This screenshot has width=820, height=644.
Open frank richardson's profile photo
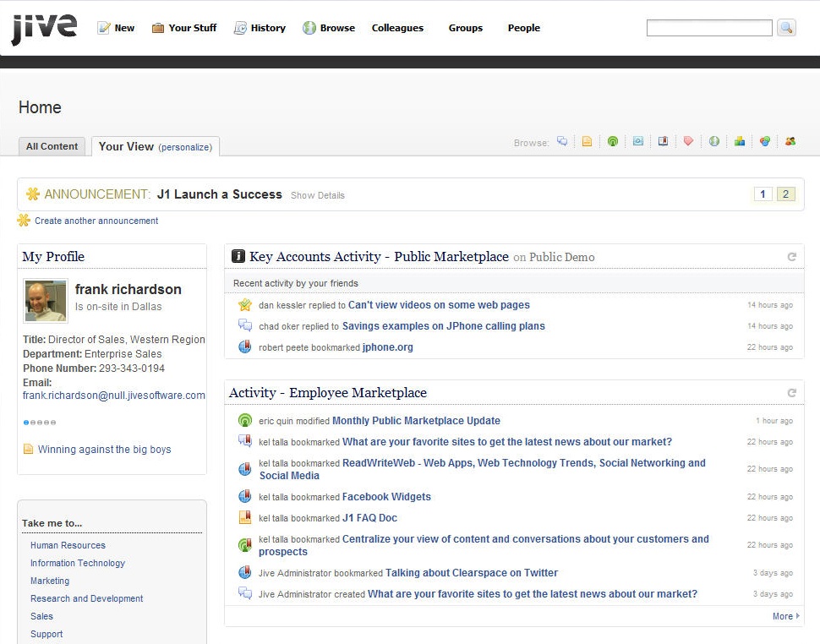tap(45, 302)
